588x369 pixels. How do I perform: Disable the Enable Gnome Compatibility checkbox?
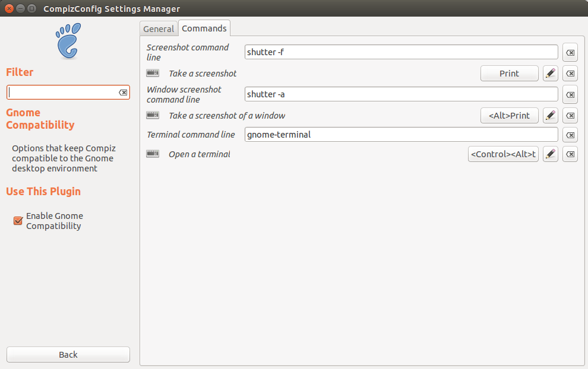tap(18, 221)
